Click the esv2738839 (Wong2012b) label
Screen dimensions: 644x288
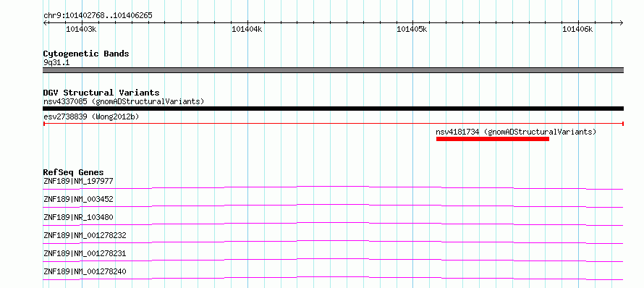pos(91,117)
